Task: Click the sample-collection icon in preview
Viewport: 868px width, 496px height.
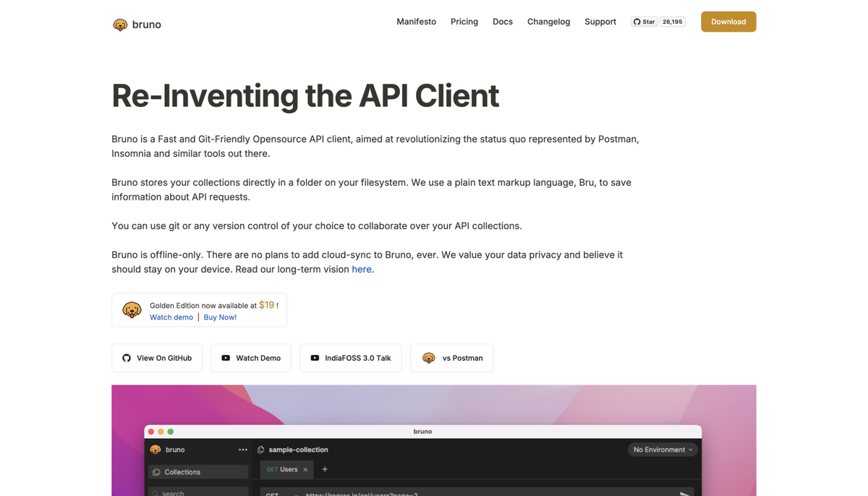Action: (260, 450)
